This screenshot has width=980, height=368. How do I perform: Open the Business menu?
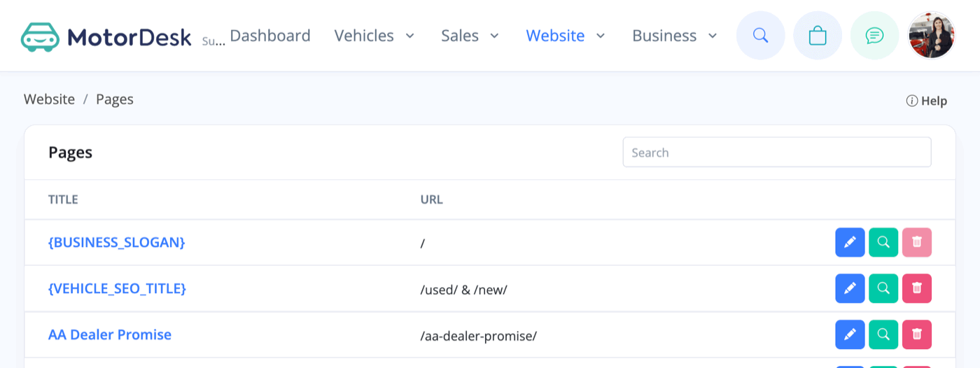coord(664,36)
